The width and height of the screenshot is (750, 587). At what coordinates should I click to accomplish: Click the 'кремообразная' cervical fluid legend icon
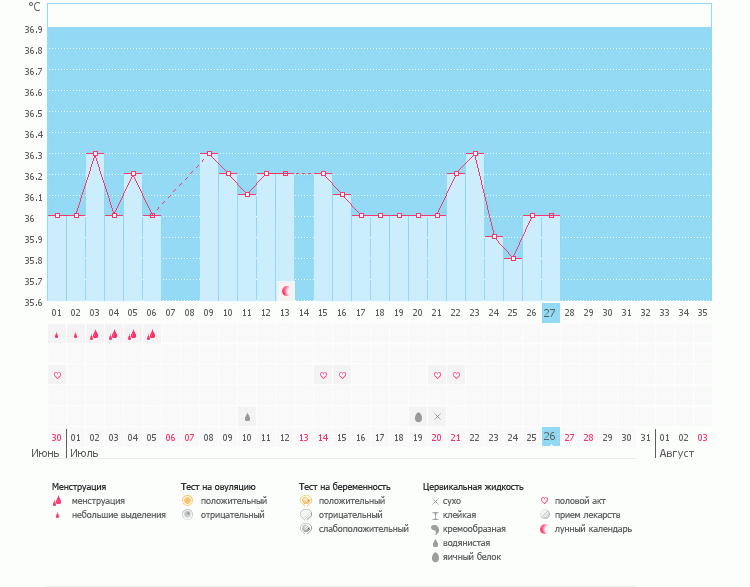(434, 529)
